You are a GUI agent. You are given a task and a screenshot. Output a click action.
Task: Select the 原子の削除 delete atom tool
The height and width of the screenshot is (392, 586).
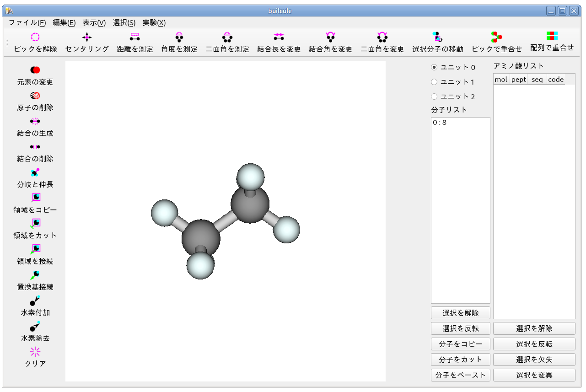(35, 96)
